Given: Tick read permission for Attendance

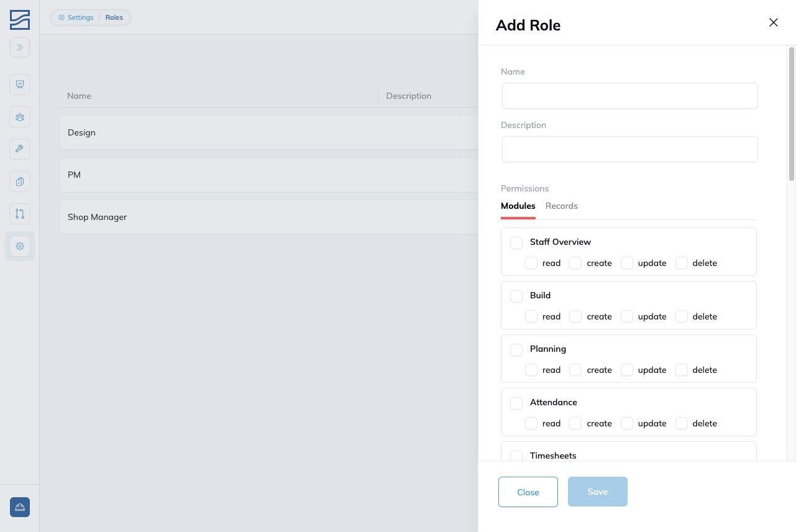Looking at the screenshot, I should point(531,423).
